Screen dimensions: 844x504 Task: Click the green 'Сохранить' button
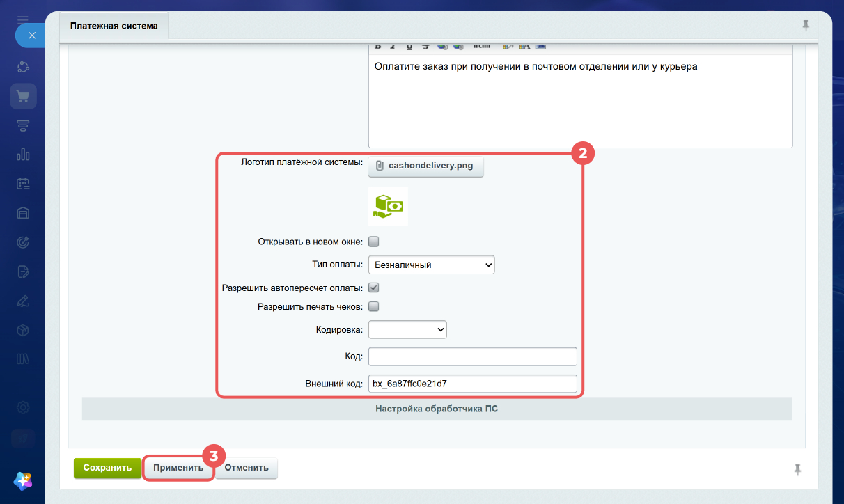107,468
